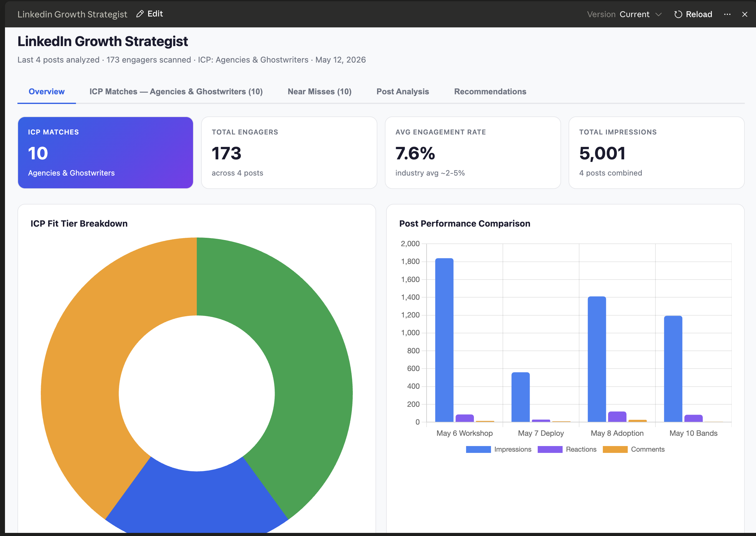Click the '173' total engagers value
This screenshot has height=536, width=756.
click(226, 153)
